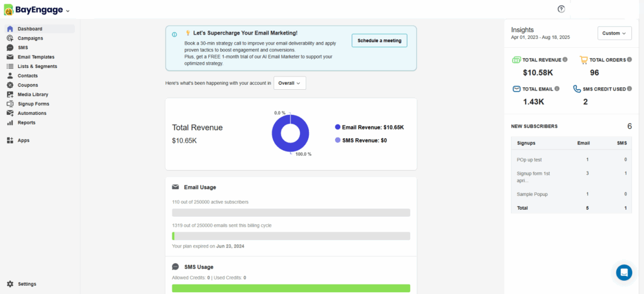Screen dimensions: 644x294
Task: Click the Total Revenue info icon
Action: pos(565,60)
